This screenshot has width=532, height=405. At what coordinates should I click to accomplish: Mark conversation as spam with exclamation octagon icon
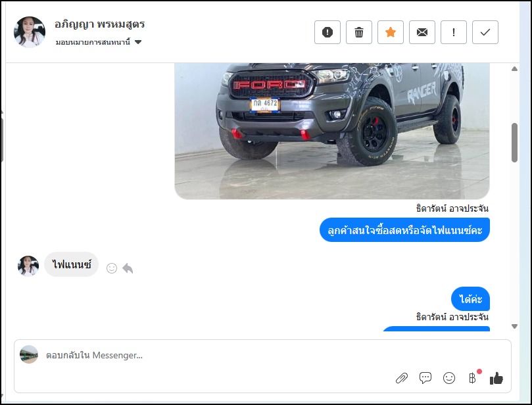click(x=327, y=32)
